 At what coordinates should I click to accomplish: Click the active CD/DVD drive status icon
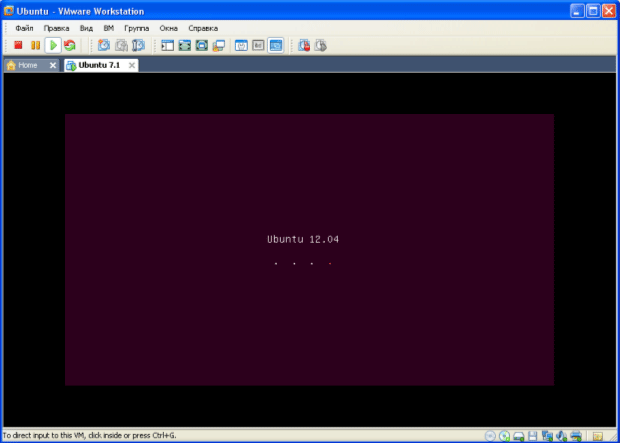click(504, 436)
